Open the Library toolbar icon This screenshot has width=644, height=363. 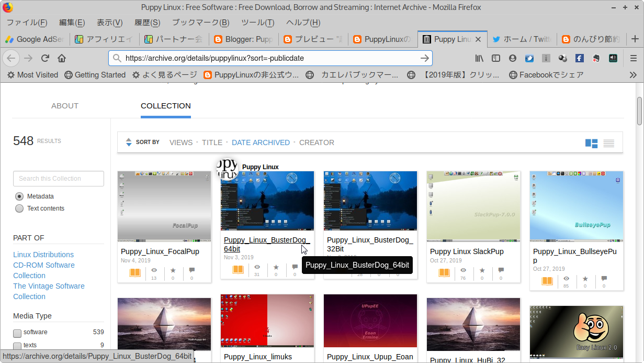click(x=479, y=58)
